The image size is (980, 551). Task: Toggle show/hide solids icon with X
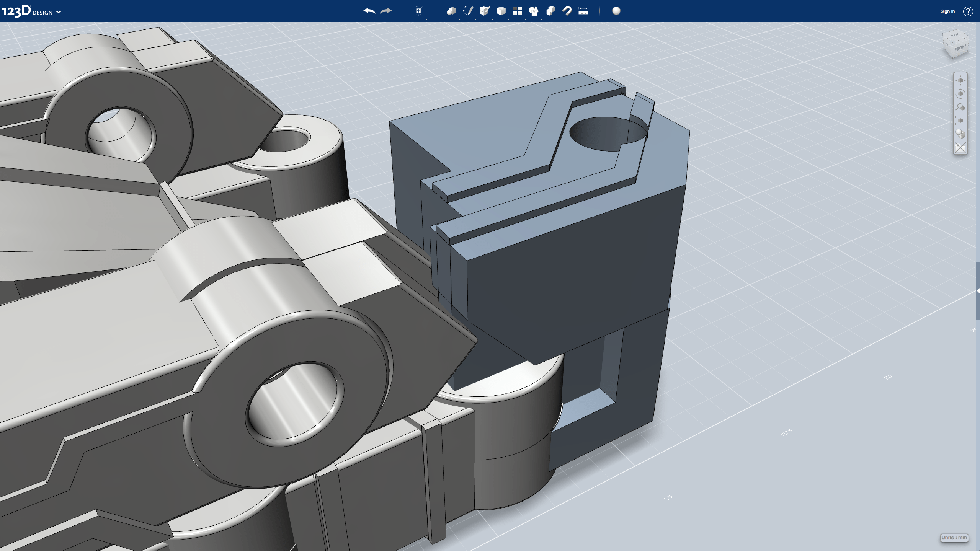(x=960, y=148)
